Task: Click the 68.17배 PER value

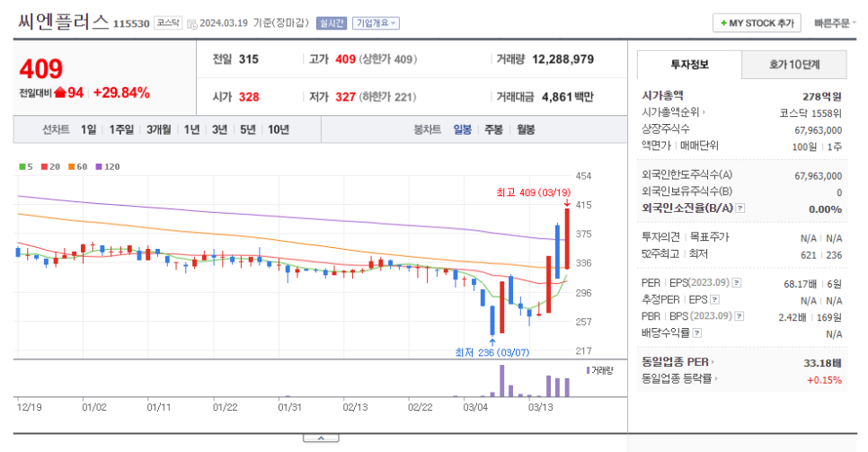Action: coord(800,284)
